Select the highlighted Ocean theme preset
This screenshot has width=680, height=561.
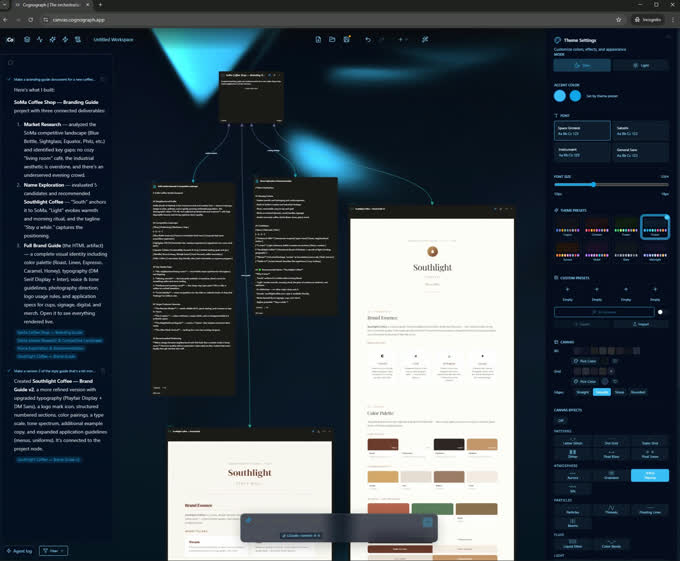click(x=655, y=227)
